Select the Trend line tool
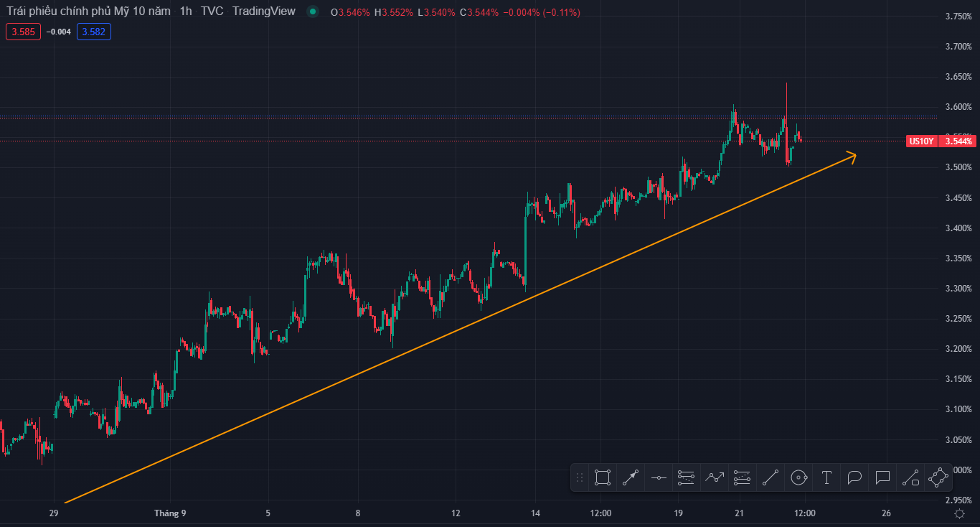980x527 pixels. coord(771,477)
